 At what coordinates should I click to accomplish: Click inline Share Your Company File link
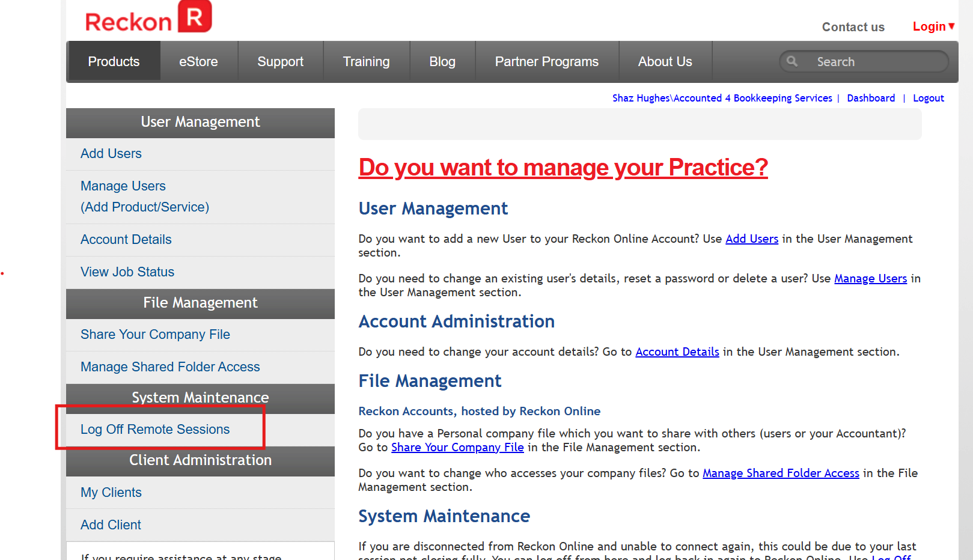(457, 447)
